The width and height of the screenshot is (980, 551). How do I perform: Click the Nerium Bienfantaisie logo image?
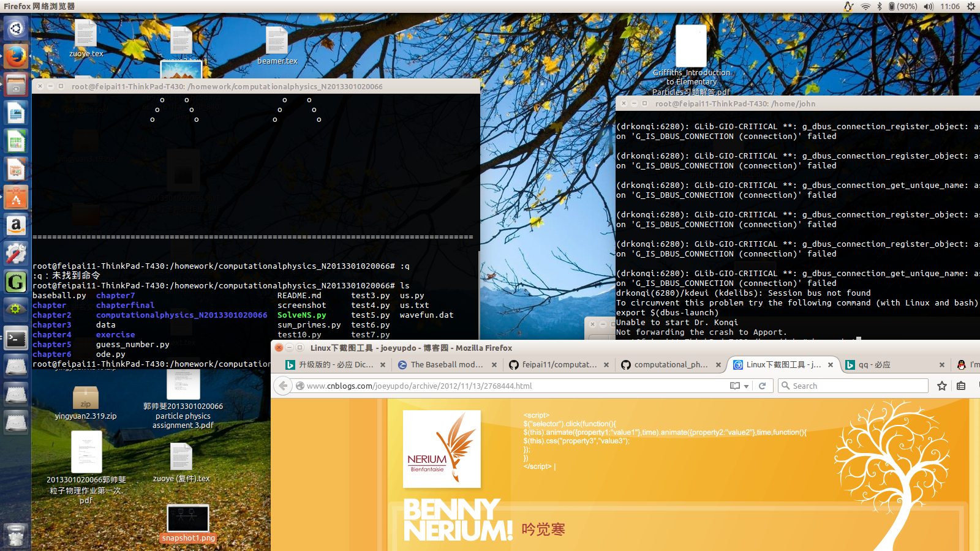[x=442, y=449]
